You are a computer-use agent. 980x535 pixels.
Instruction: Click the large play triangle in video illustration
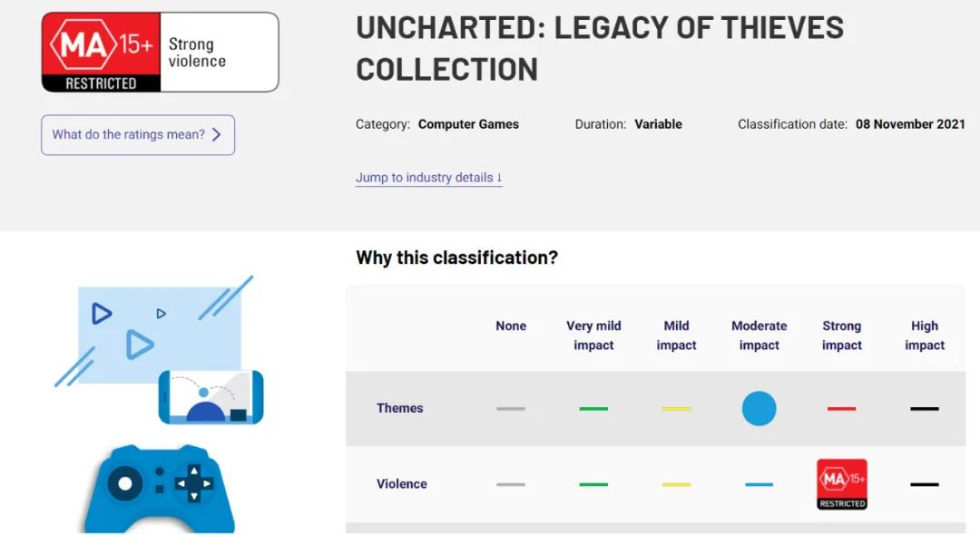pos(138,345)
